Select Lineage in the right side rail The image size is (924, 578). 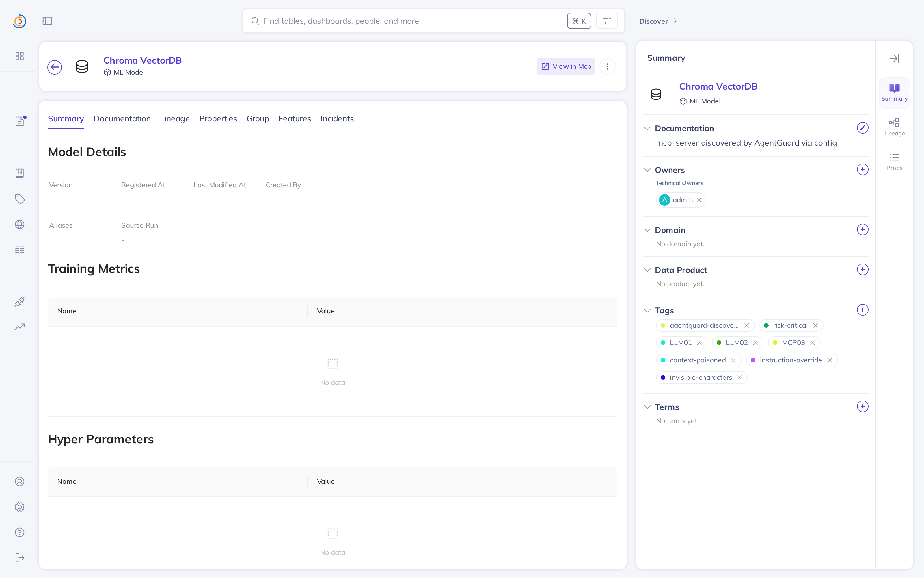pyautogui.click(x=894, y=127)
